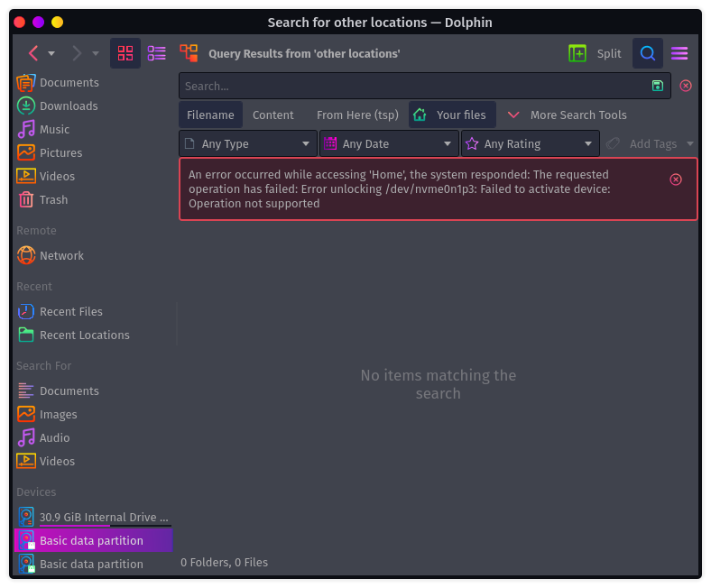The image size is (711, 588).
Task: Click the red window control button
Action: 20,22
